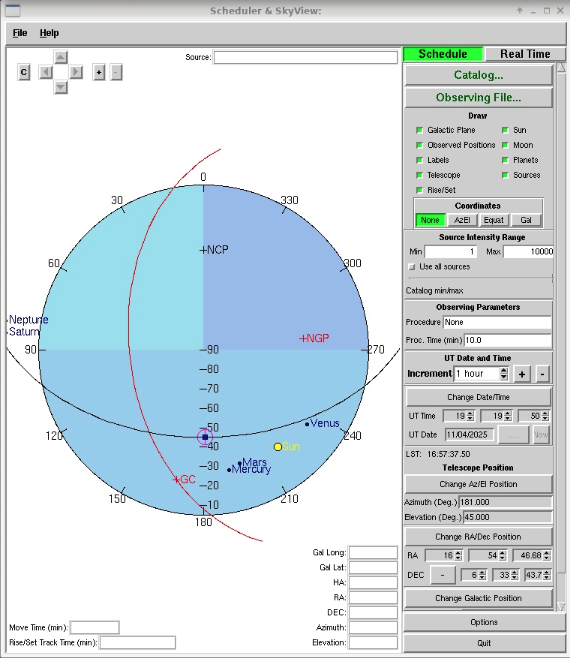Click the C center view button
The height and width of the screenshot is (658, 570).
pyautogui.click(x=24, y=73)
